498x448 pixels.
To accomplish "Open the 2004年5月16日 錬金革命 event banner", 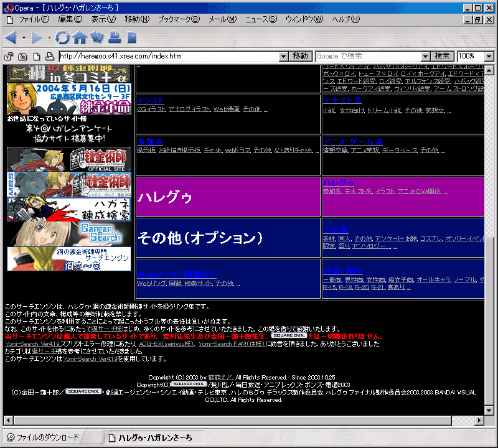I will (69, 99).
